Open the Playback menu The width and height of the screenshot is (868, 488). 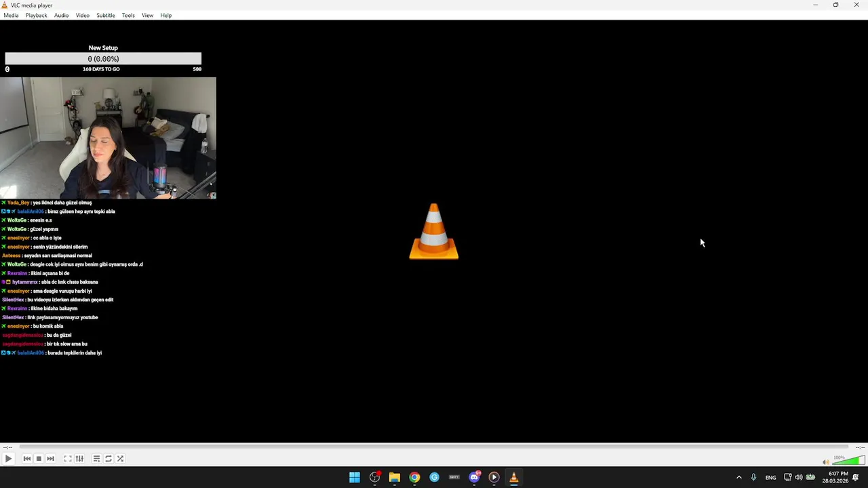point(37,15)
